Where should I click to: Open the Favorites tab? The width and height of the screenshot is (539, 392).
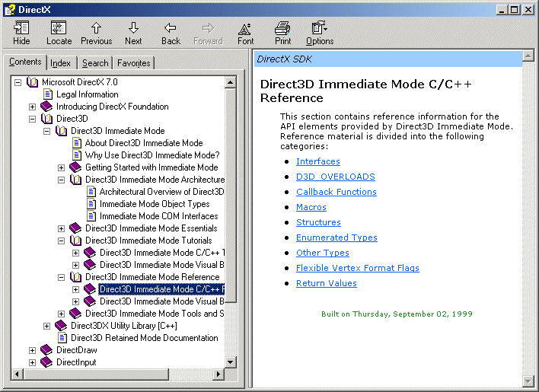tap(133, 63)
